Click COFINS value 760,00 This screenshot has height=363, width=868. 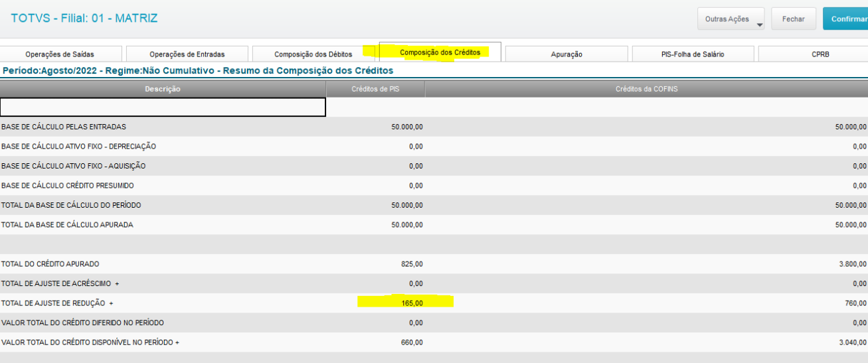(855, 303)
